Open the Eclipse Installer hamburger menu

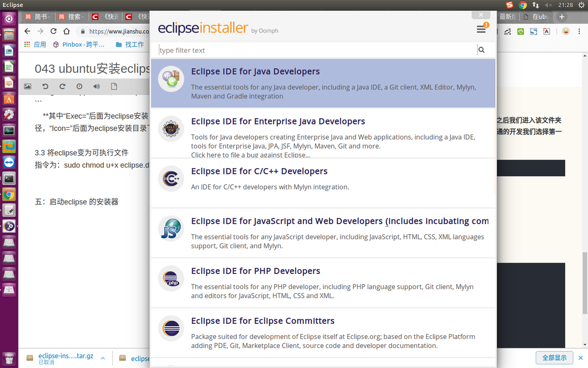(x=481, y=29)
